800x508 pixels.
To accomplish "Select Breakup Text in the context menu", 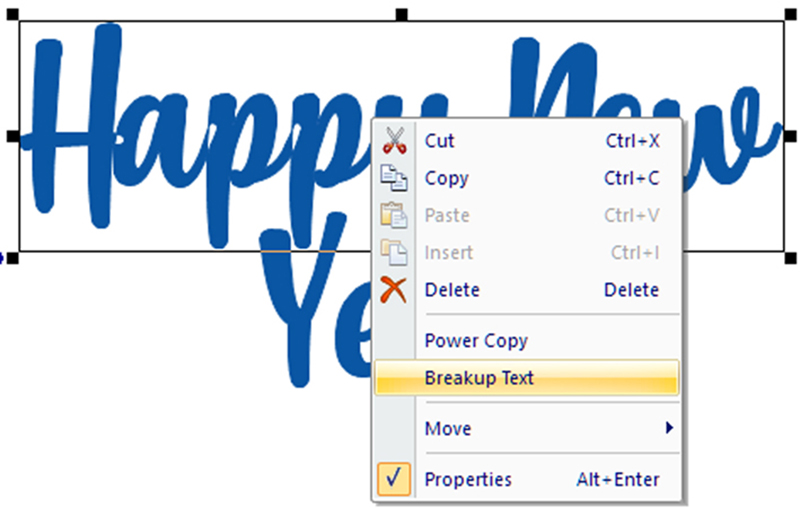I will tap(479, 378).
